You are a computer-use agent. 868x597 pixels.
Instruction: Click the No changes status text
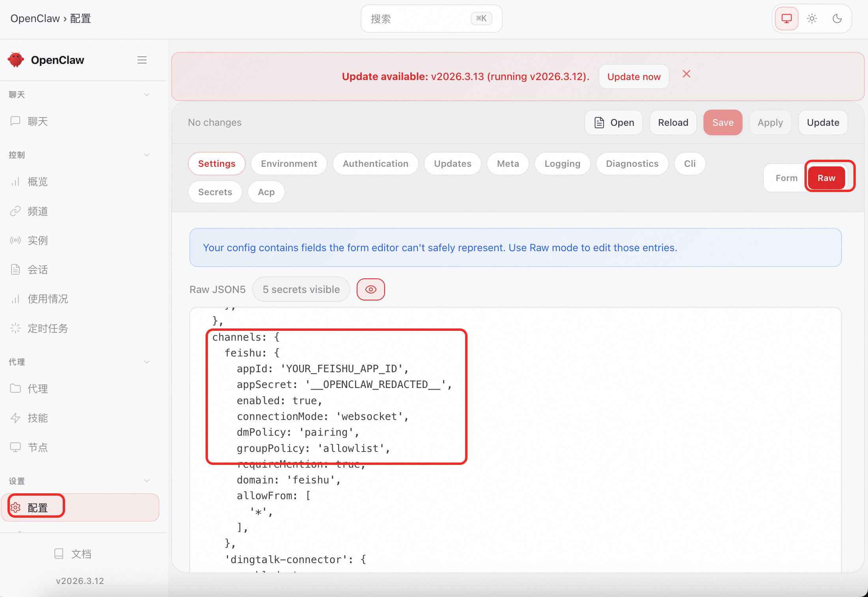coord(215,123)
